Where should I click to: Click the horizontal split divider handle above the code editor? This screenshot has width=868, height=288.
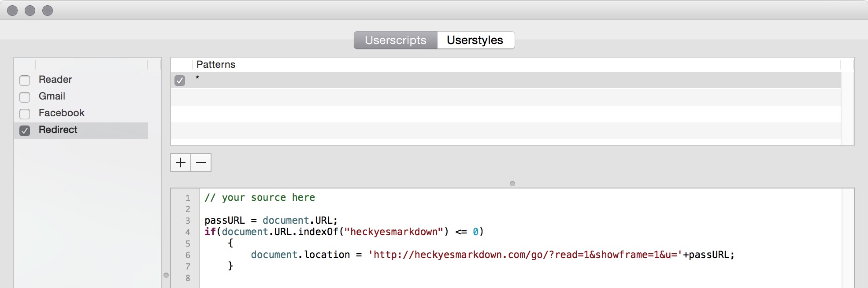point(512,184)
